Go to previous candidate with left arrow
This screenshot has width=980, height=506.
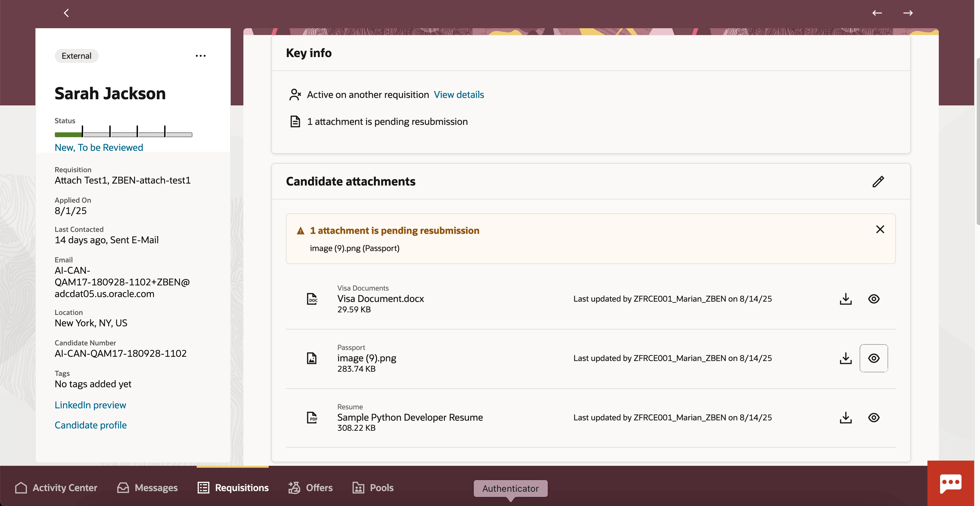point(877,13)
